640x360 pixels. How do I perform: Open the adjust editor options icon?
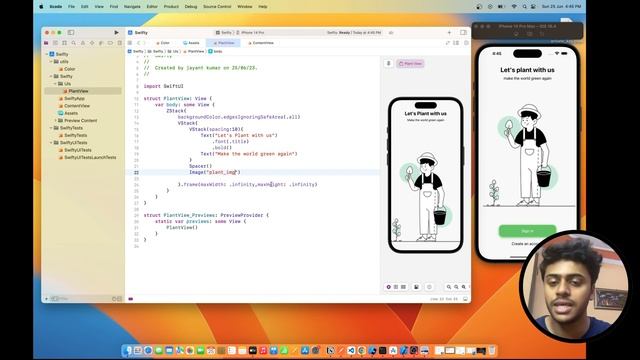[456, 43]
